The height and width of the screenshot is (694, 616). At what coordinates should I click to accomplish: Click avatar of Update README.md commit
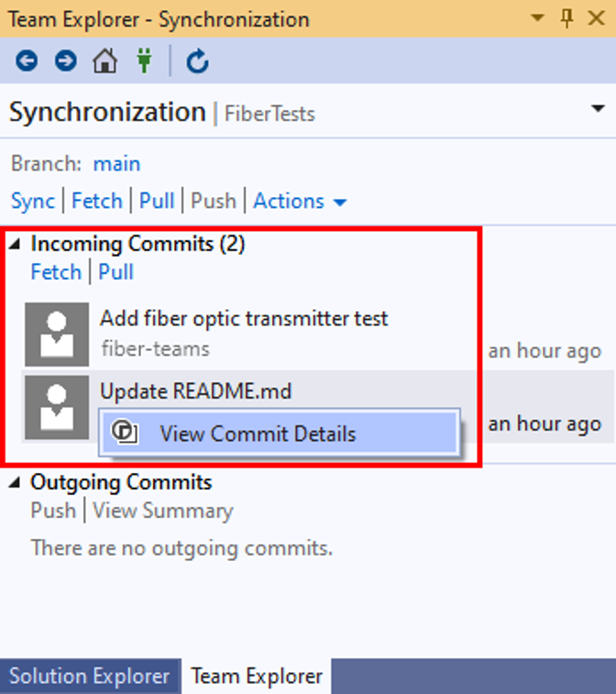pos(57,408)
